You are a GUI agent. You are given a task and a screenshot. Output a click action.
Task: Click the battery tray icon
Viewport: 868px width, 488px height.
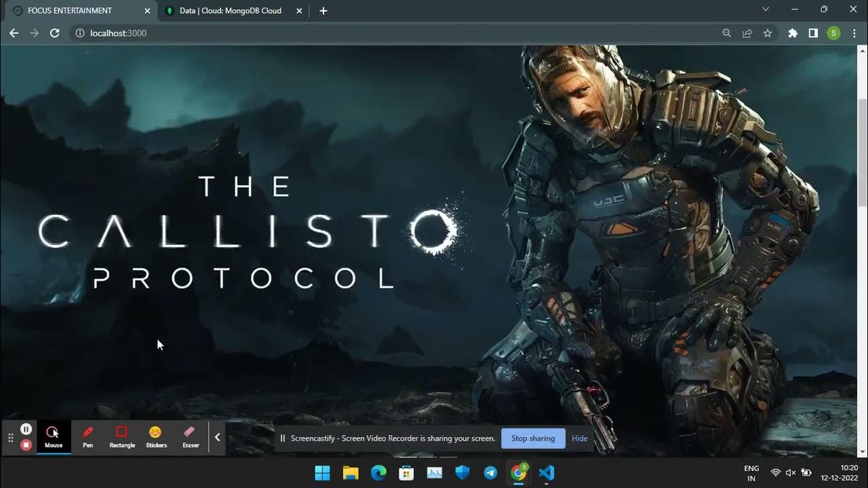pyautogui.click(x=806, y=473)
